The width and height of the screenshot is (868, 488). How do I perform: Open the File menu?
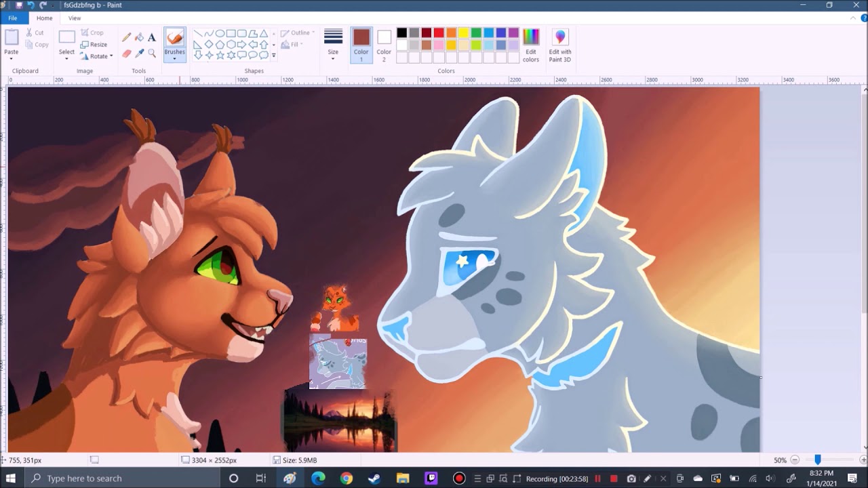pos(13,18)
